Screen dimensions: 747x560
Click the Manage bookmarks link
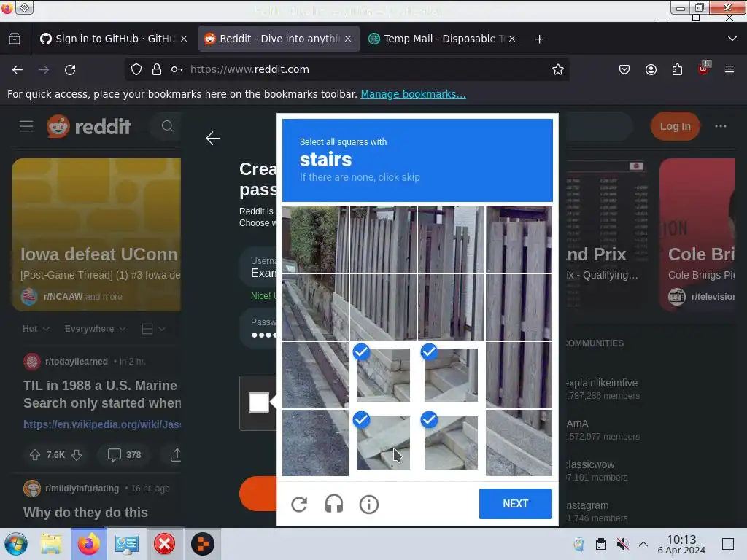pyautogui.click(x=413, y=94)
